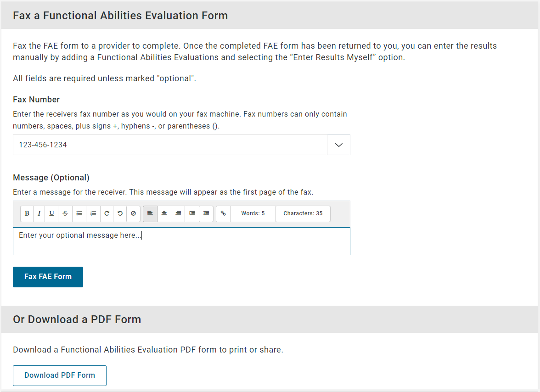
Task: Clear formatting with the circle-slash icon
Action: pos(133,213)
